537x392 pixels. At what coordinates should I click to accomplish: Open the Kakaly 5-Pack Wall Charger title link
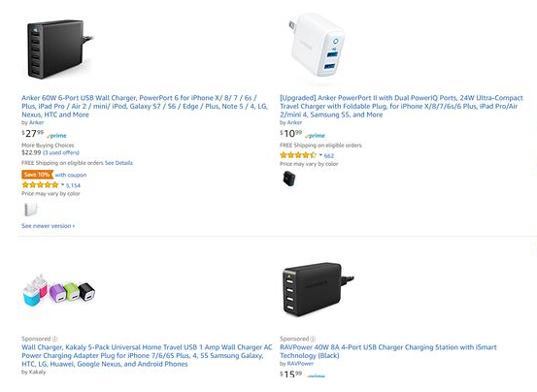(147, 356)
